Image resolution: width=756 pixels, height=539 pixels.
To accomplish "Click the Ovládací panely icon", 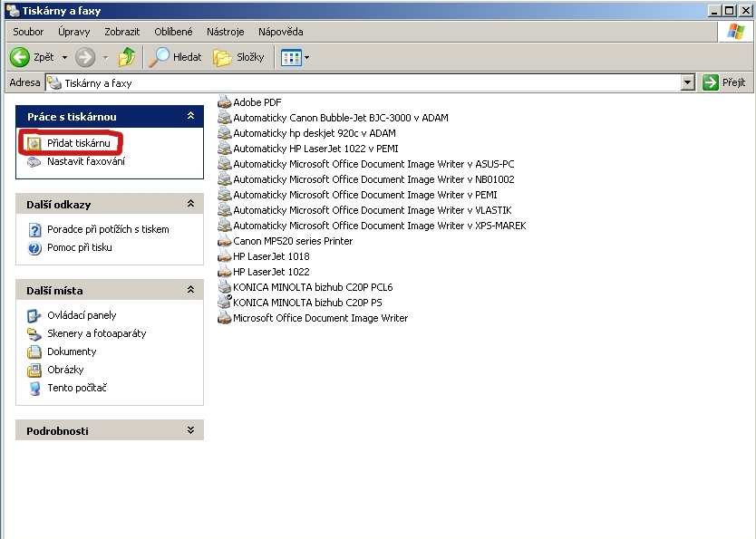I will (x=34, y=316).
